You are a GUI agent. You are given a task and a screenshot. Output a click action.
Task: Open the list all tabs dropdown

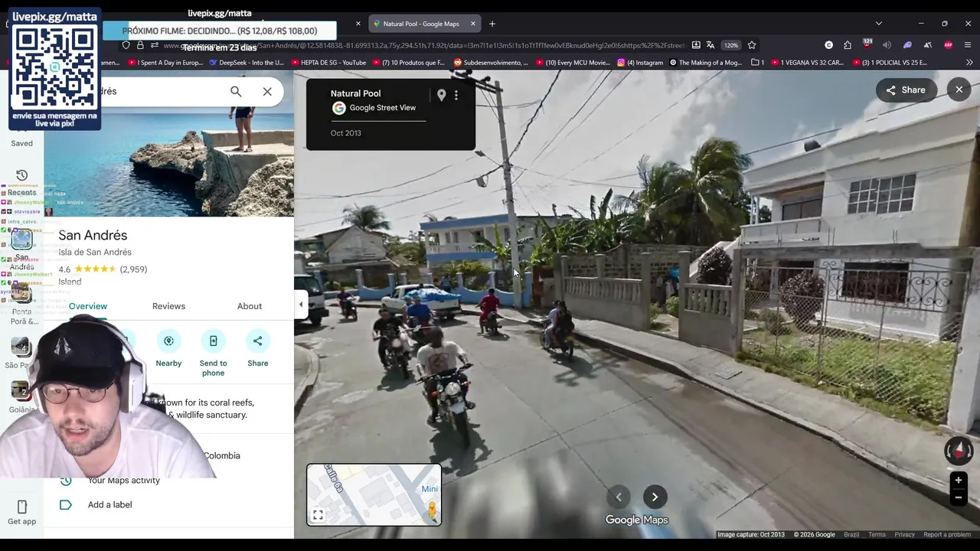878,24
